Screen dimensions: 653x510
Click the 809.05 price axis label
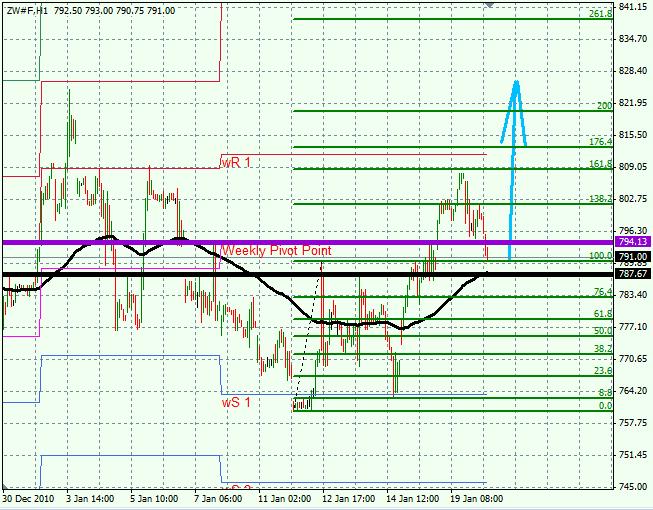[633, 167]
